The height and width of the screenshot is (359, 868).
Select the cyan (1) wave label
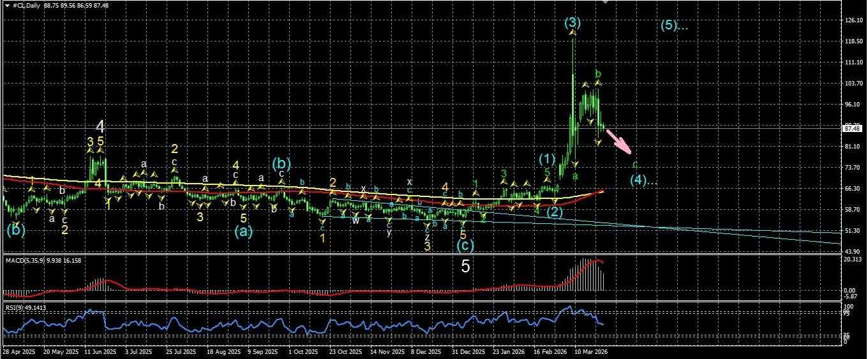pos(547,158)
